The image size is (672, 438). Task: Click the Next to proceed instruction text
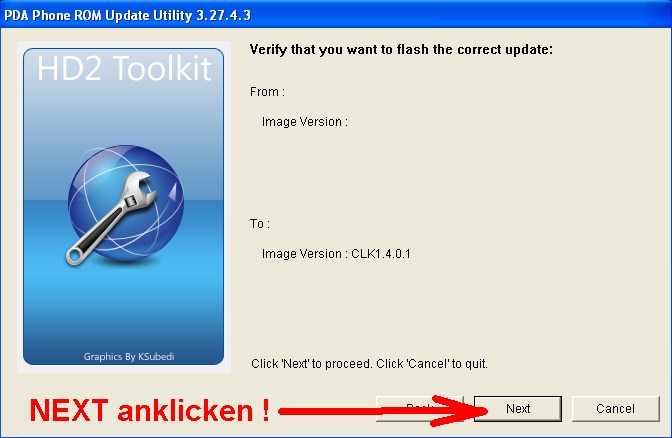369,364
